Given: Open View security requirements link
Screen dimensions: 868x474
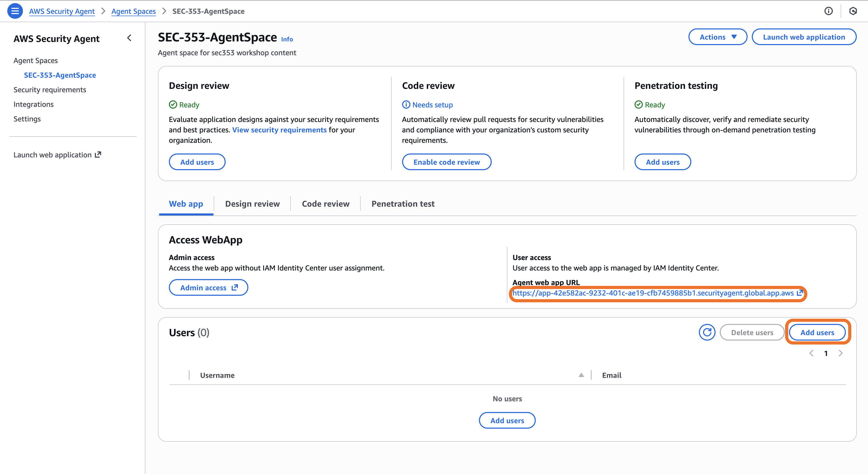Looking at the screenshot, I should [279, 130].
